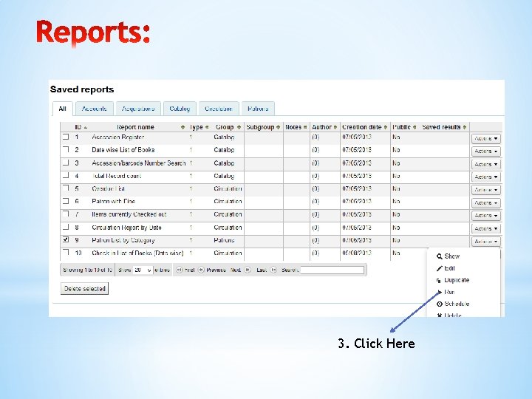The image size is (532, 399).
Task: Select Schedule in the Actions menu
Action: pos(453,304)
